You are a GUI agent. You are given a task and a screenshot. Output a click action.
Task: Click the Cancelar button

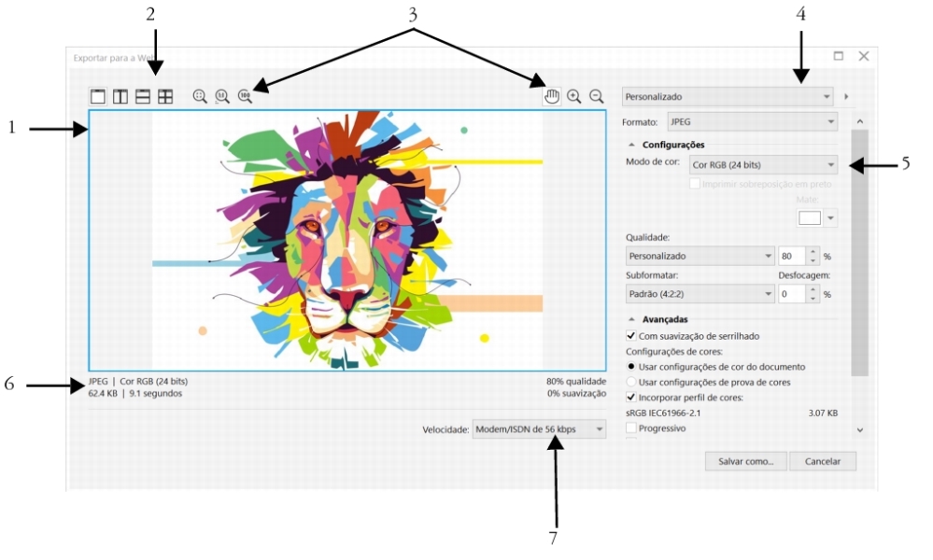(x=822, y=461)
